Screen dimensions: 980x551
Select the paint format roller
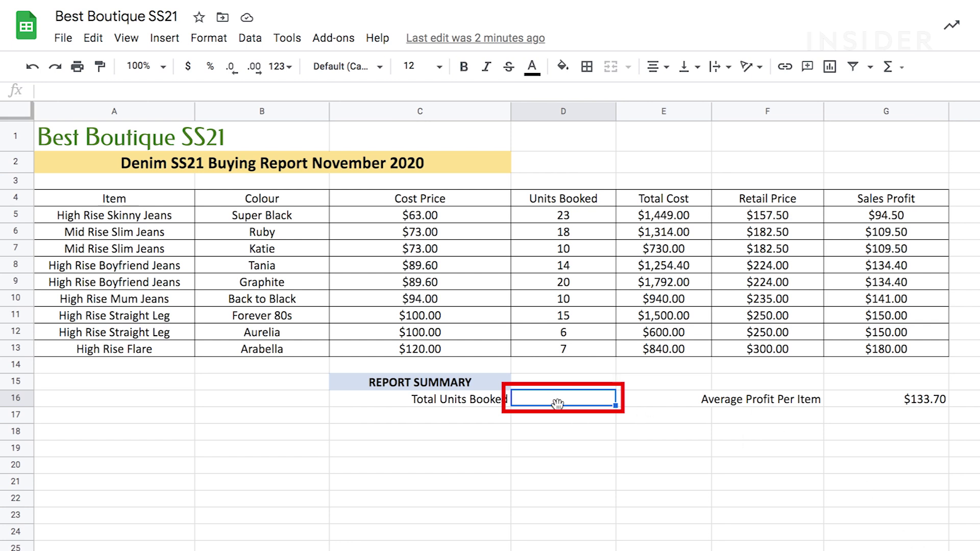click(x=100, y=67)
